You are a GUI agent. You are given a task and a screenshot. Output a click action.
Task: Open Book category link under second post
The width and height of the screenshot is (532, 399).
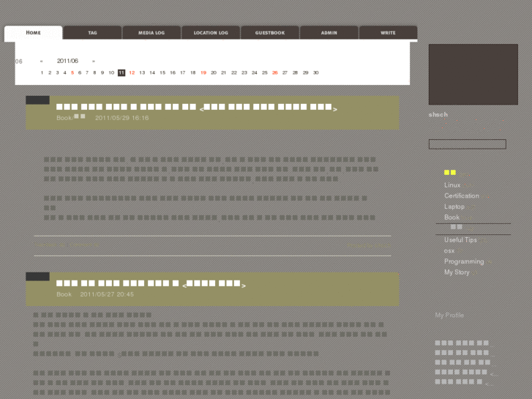pos(64,294)
